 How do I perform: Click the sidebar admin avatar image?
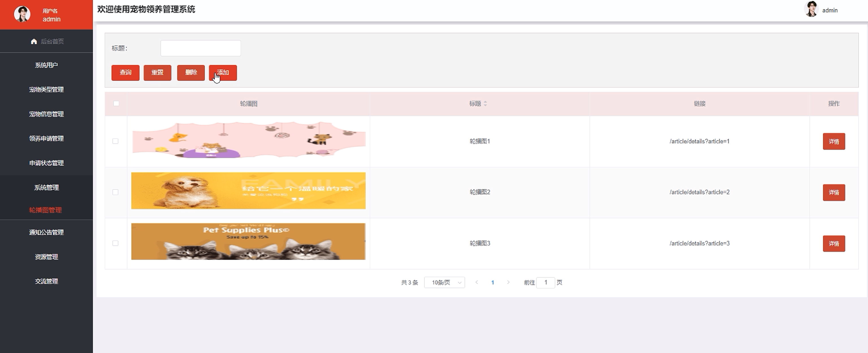point(22,14)
